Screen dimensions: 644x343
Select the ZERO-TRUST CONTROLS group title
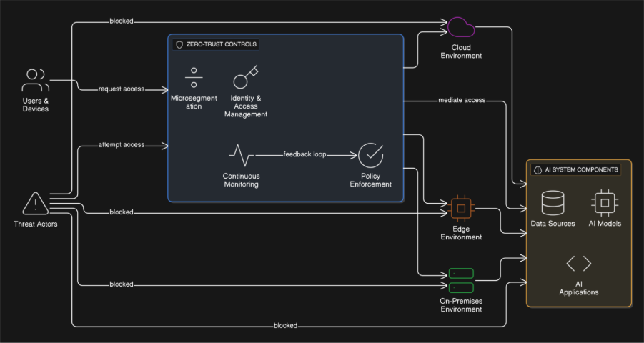[x=222, y=44]
